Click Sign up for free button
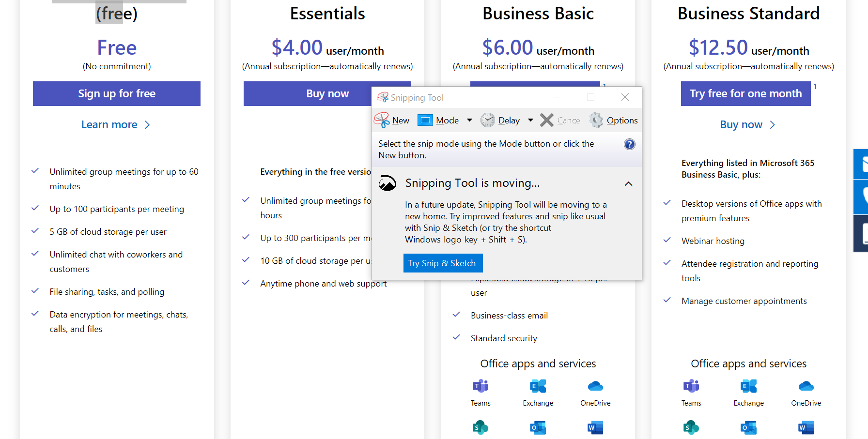The height and width of the screenshot is (439, 868). 117,93
